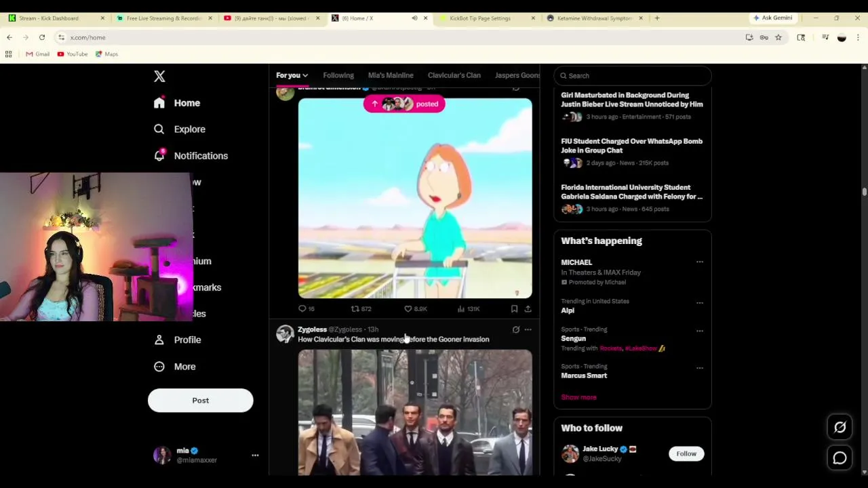
Task: Open Grok icon on Zygoless post
Action: (x=516, y=330)
